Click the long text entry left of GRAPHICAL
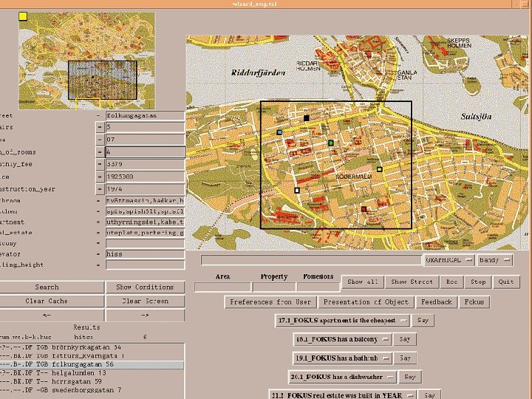The image size is (532, 399). (311, 260)
